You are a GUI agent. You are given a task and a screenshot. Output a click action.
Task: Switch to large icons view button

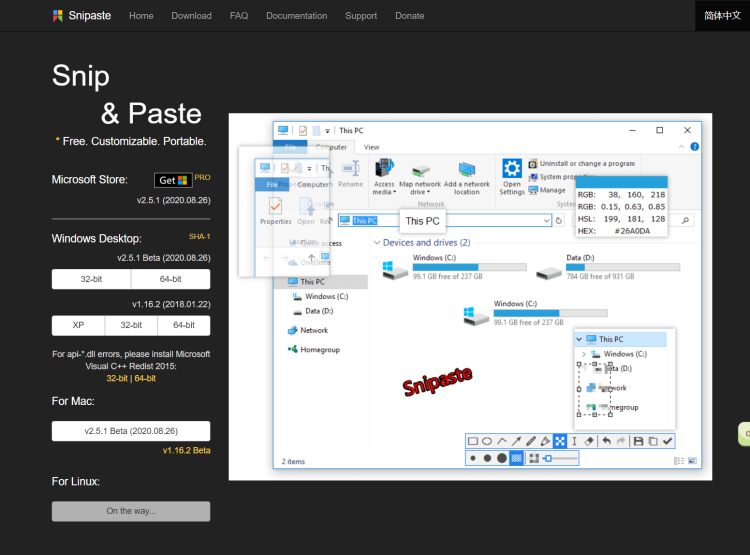pyautogui.click(x=693, y=461)
